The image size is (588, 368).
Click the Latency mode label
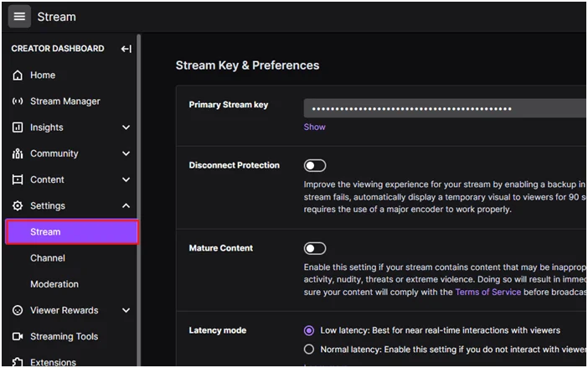point(218,330)
